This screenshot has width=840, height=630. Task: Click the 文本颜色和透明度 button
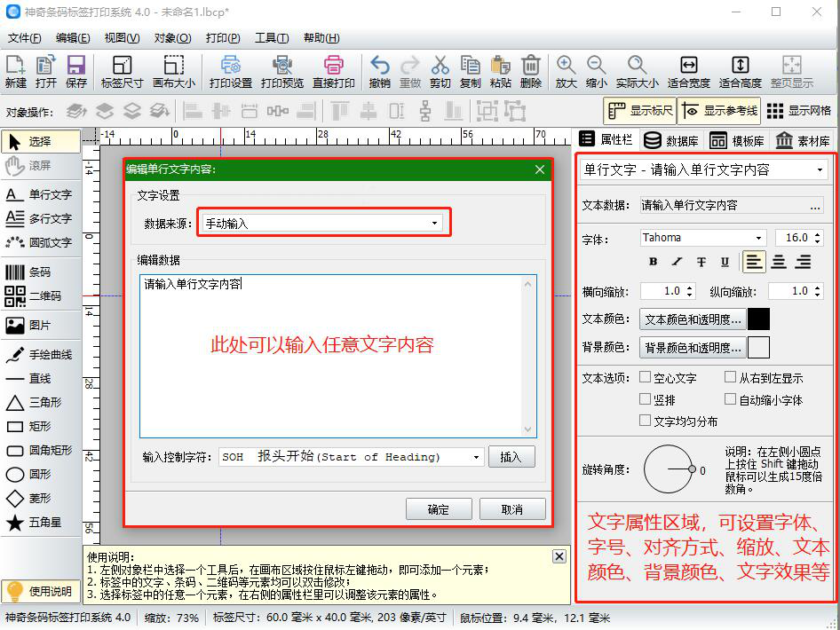tap(692, 319)
